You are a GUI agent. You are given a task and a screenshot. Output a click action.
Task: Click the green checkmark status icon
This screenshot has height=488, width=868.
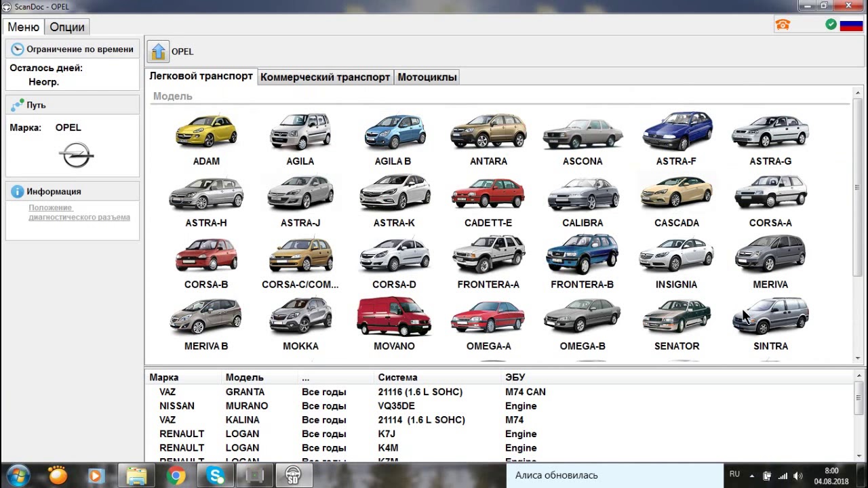point(831,25)
